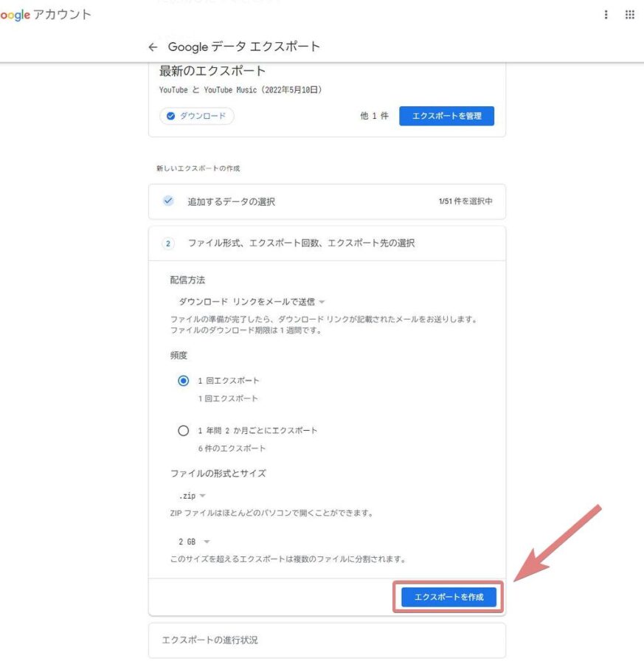
Task: Open the .zip file format dropdown
Action: tap(192, 496)
